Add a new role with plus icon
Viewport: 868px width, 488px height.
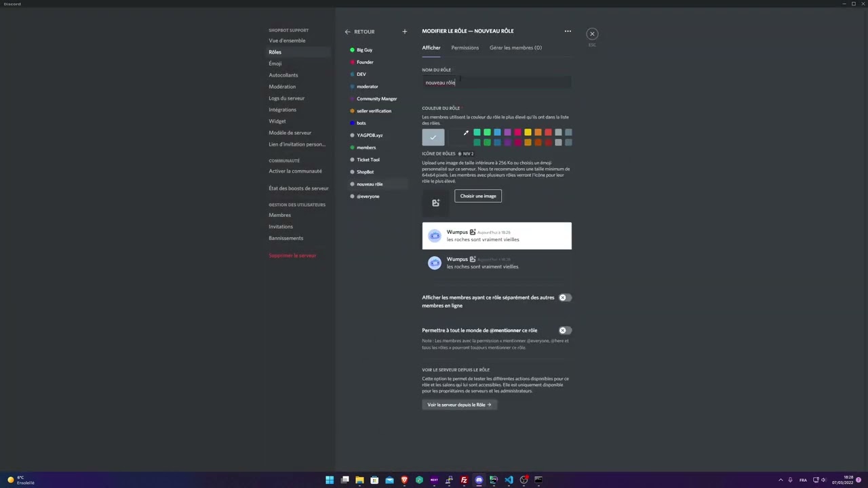(404, 31)
